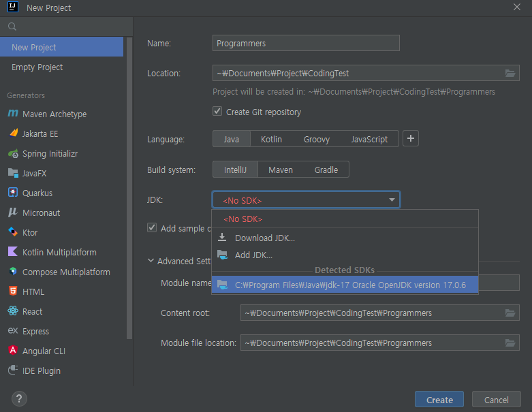Select No SDK in dropdown list
Screen dimensions: 532x412
(x=345, y=219)
